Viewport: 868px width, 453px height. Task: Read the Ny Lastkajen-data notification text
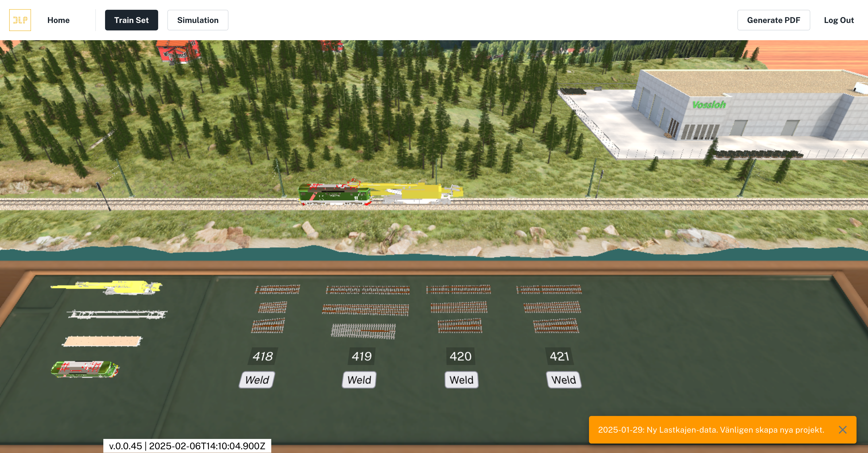point(711,430)
